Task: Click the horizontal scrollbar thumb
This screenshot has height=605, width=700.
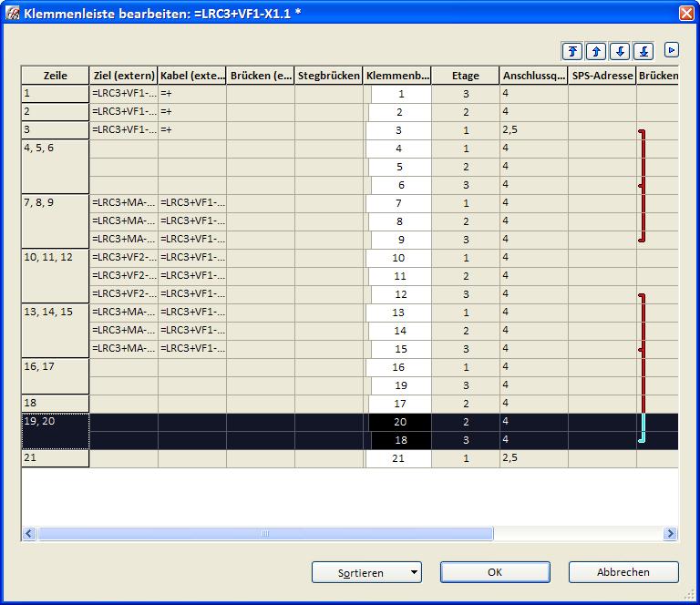Action: click(x=265, y=533)
